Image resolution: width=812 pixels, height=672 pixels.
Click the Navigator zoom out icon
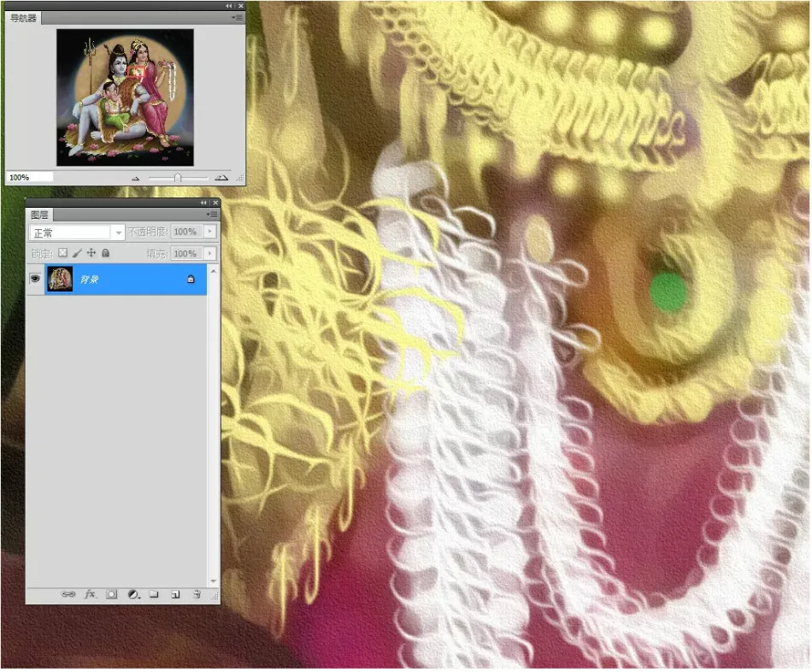(x=136, y=178)
